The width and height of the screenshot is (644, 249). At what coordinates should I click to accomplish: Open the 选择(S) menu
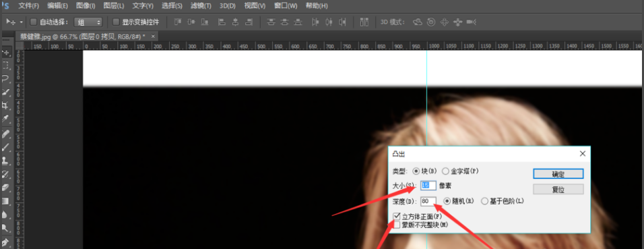[x=172, y=6]
